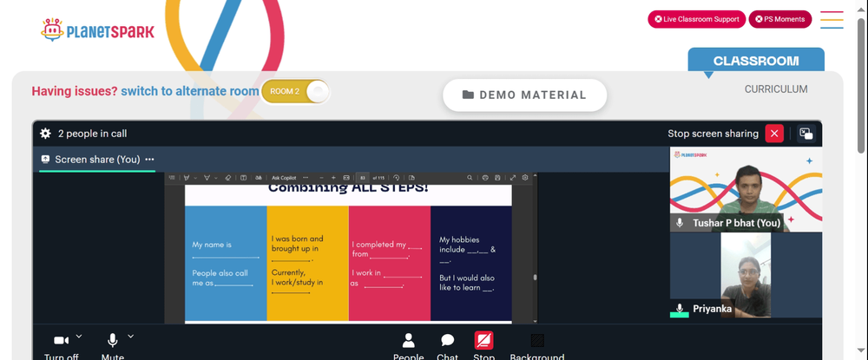Zoom in the PDF with plus
868x360 pixels.
pos(333,178)
